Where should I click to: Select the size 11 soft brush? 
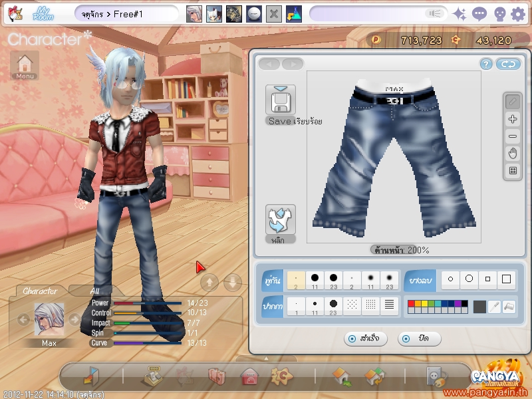[370, 280]
